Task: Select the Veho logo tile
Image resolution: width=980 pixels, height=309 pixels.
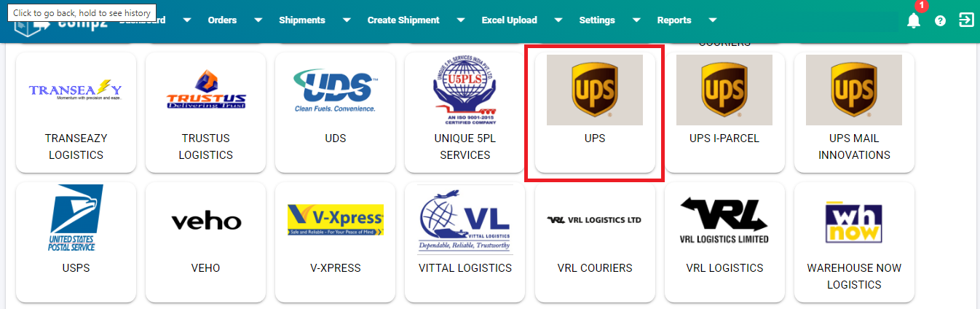Action: [x=206, y=221]
